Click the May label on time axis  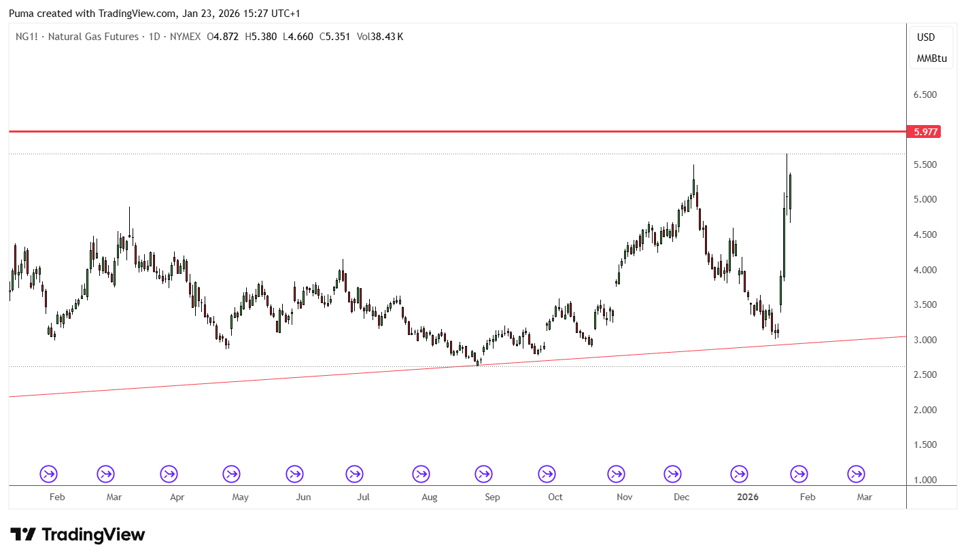point(240,497)
